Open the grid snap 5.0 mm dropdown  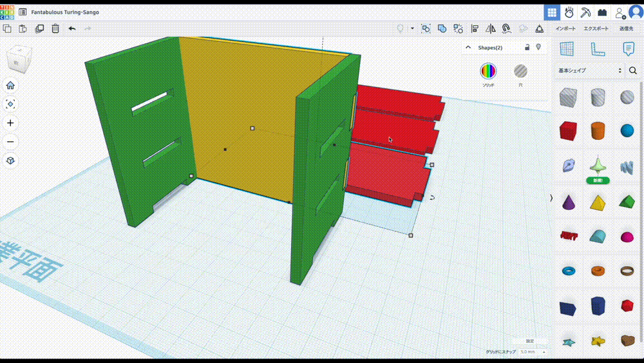531,352
